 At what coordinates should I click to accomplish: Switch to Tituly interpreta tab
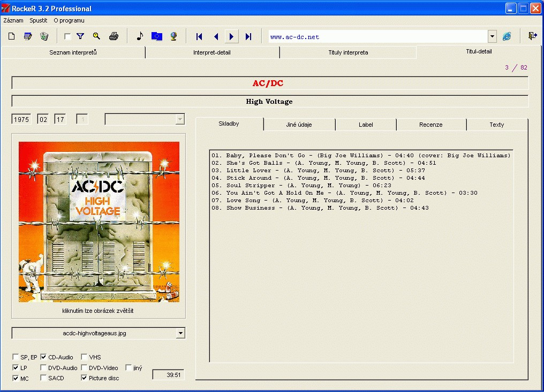coord(348,52)
